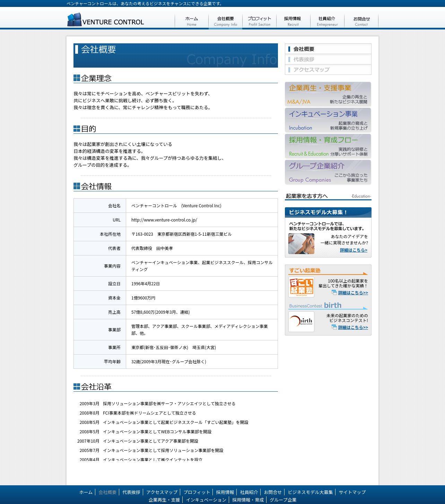445x504 pixels.
Task: Click the 企業理念 section heading icon
Action: (77, 78)
